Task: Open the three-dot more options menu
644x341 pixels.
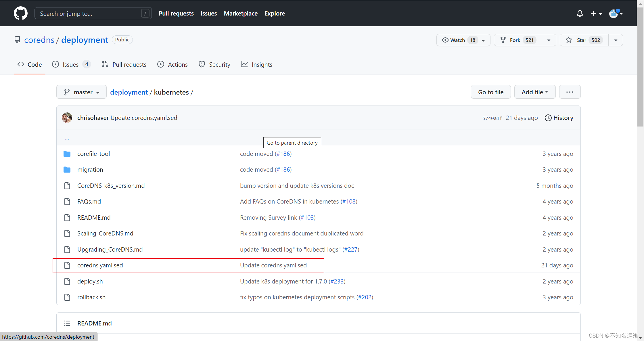Action: [570, 92]
